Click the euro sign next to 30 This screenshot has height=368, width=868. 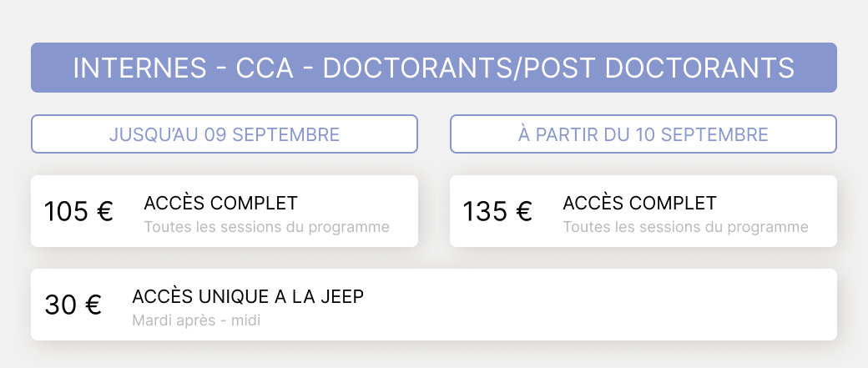[x=93, y=305]
